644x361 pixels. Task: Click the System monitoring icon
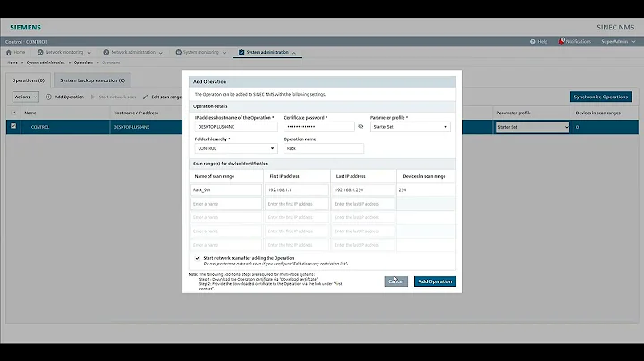click(x=179, y=52)
